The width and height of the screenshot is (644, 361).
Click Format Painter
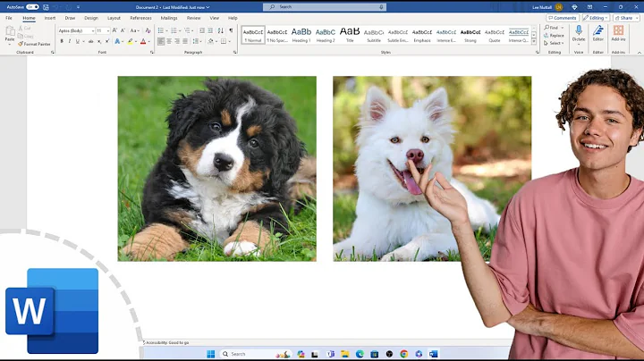[x=34, y=44]
